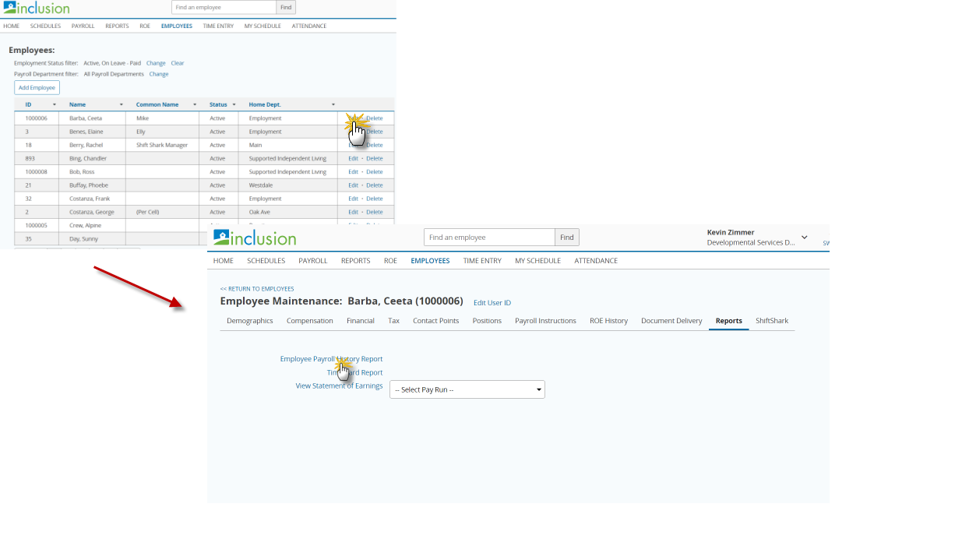Open PAYROLL in the lower navigation menu

tap(313, 261)
